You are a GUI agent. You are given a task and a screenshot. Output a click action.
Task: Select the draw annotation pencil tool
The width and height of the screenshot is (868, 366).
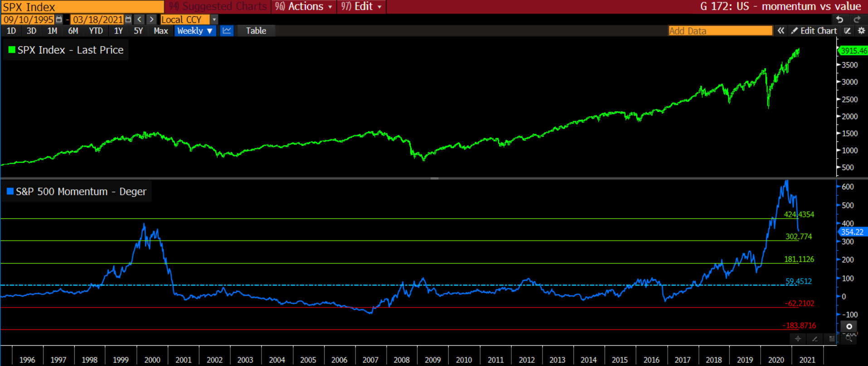click(x=815, y=338)
